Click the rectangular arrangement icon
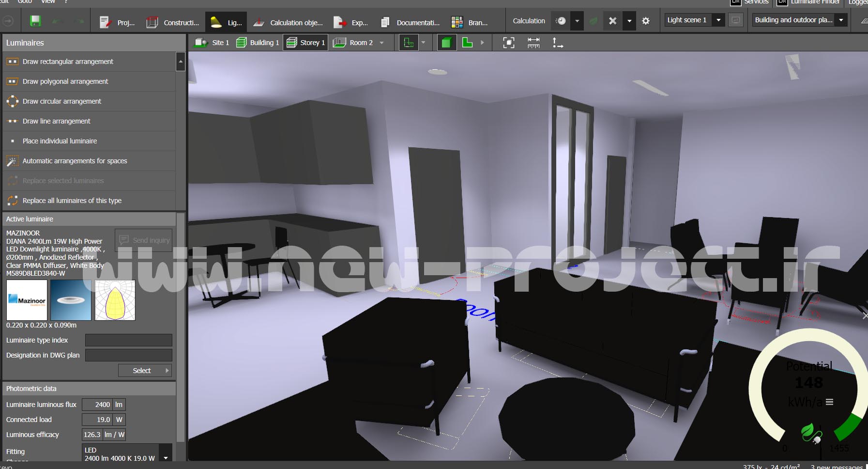The height and width of the screenshot is (469, 868). [12, 62]
